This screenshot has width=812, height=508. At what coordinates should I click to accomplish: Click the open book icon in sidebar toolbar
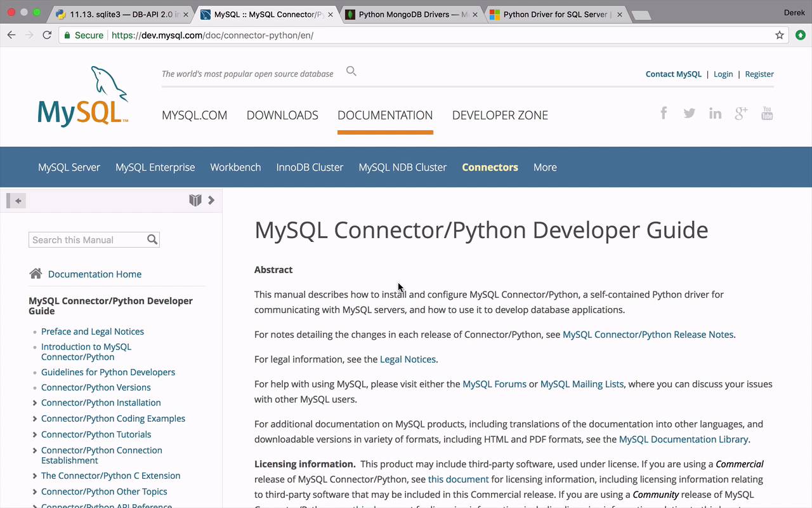(195, 201)
